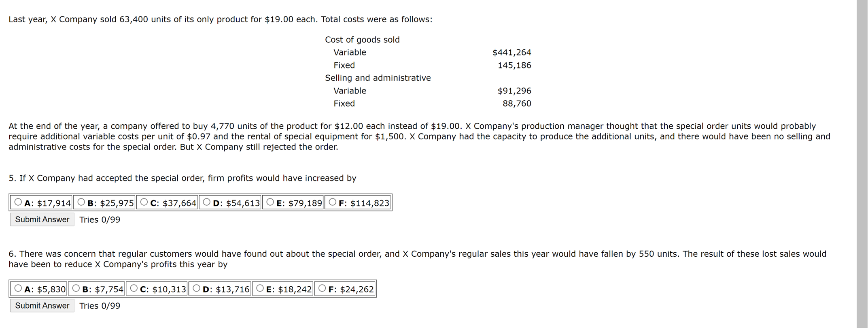Image resolution: width=868 pixels, height=328 pixels.
Task: Click the $441,264 variable cost figure
Action: pos(512,52)
